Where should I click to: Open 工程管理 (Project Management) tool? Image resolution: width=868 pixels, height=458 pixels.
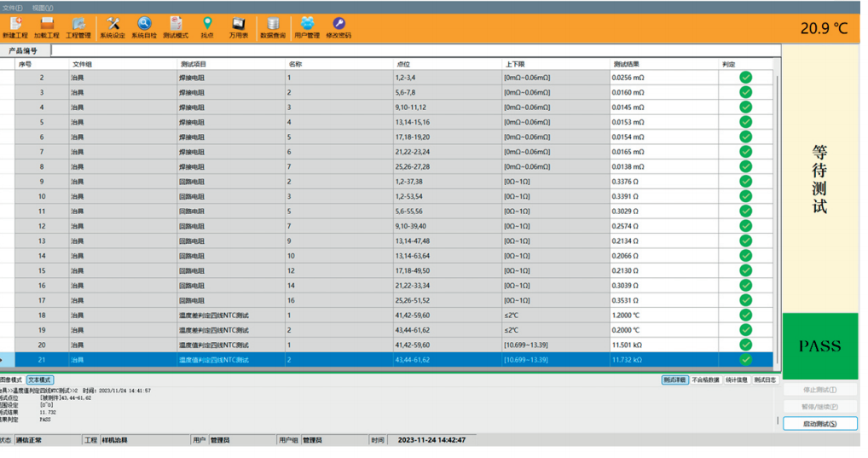tap(78, 27)
